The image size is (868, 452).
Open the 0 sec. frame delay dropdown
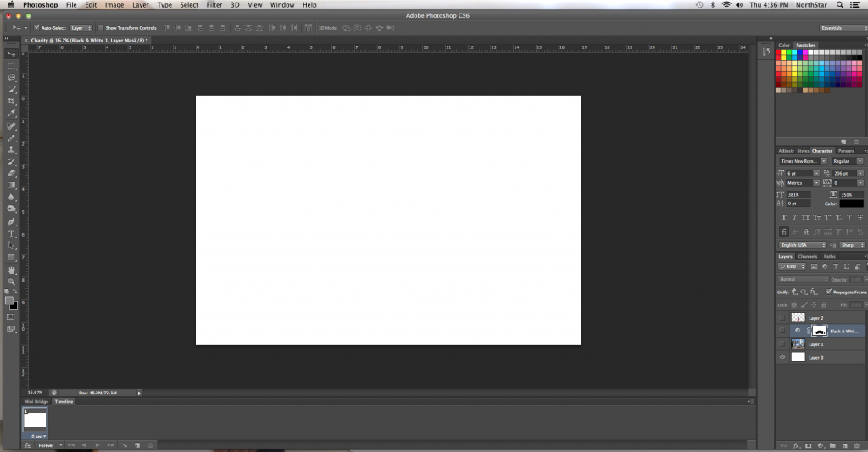(37, 437)
